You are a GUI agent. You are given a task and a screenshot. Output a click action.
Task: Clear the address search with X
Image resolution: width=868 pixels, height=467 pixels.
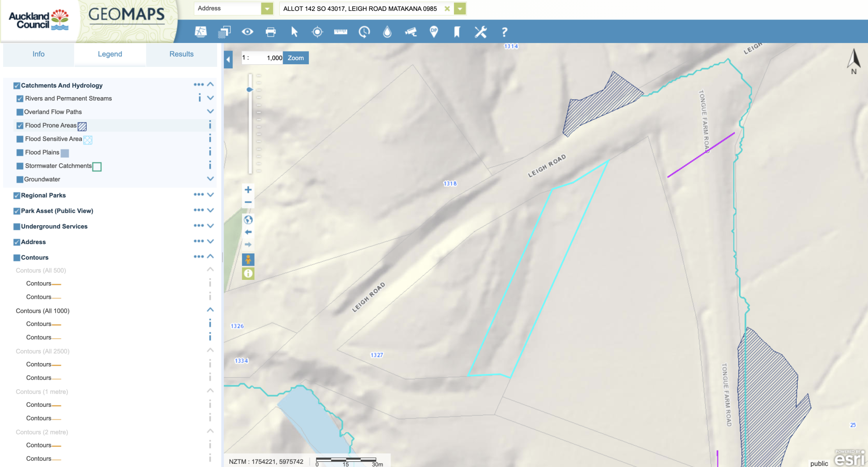(x=447, y=9)
